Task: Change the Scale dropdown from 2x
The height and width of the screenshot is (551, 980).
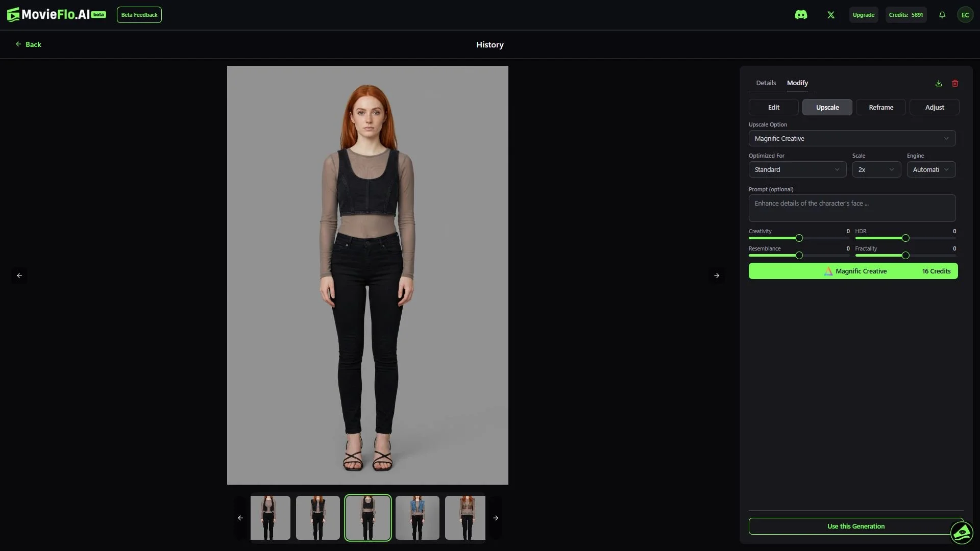Action: point(876,169)
